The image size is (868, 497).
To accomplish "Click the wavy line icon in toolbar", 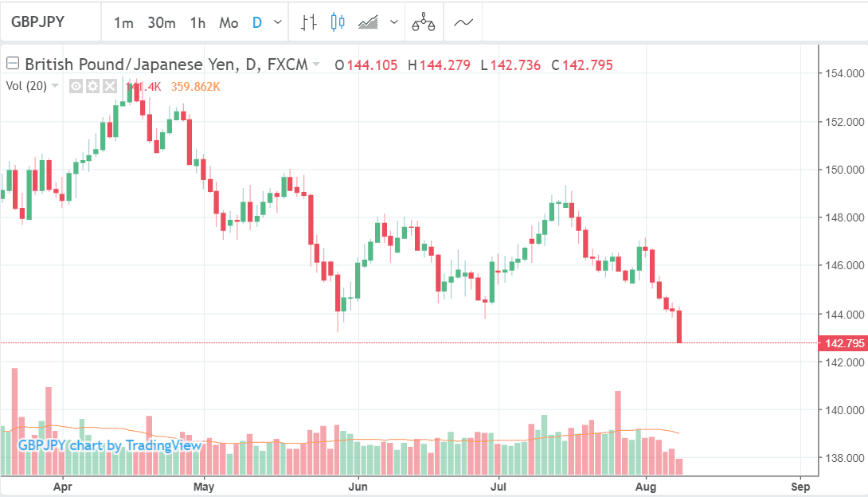I will pyautogui.click(x=463, y=22).
